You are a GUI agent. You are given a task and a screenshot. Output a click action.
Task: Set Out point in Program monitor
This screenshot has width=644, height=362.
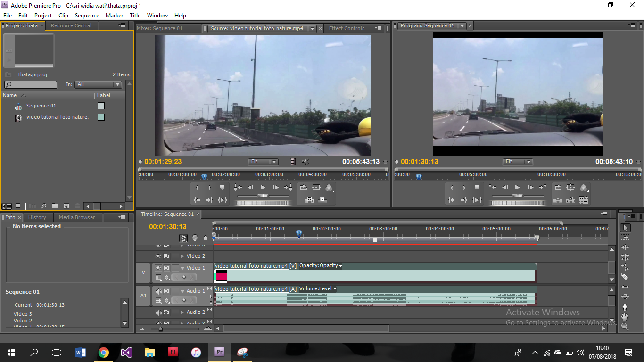click(464, 187)
